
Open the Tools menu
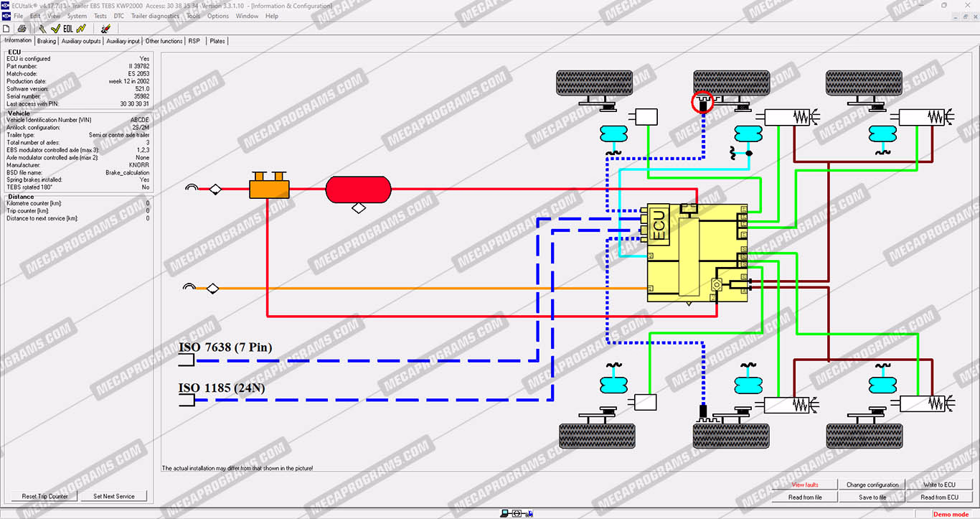click(194, 16)
